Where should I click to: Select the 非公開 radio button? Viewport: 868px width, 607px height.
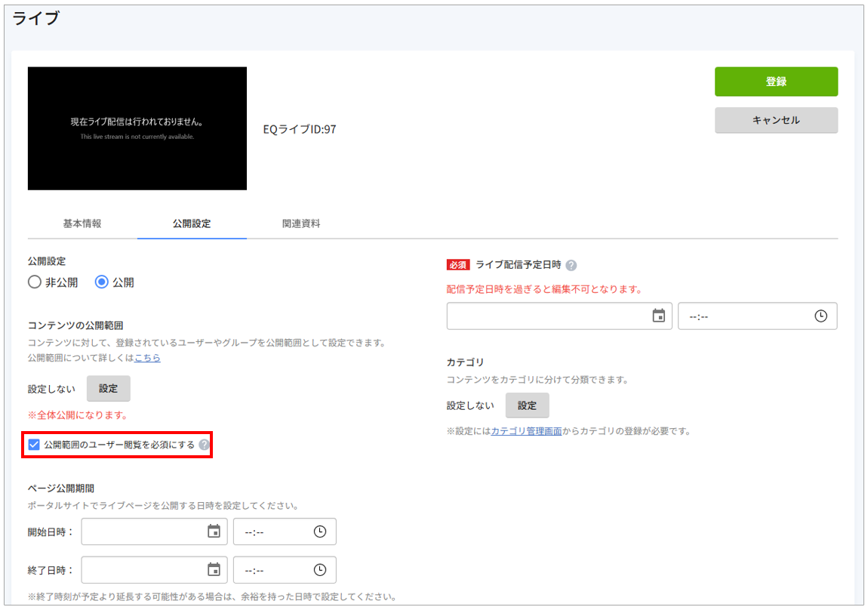[x=34, y=282]
